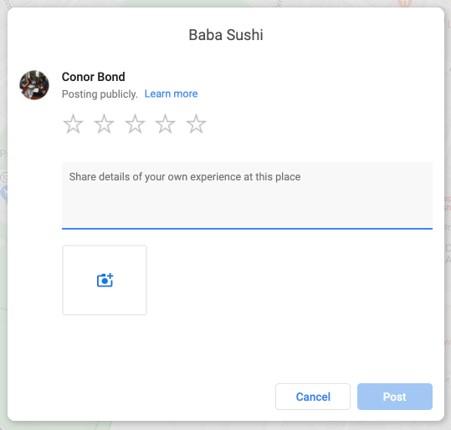The image size is (451, 430).
Task: Click the blue underline of the review box
Action: (247, 229)
